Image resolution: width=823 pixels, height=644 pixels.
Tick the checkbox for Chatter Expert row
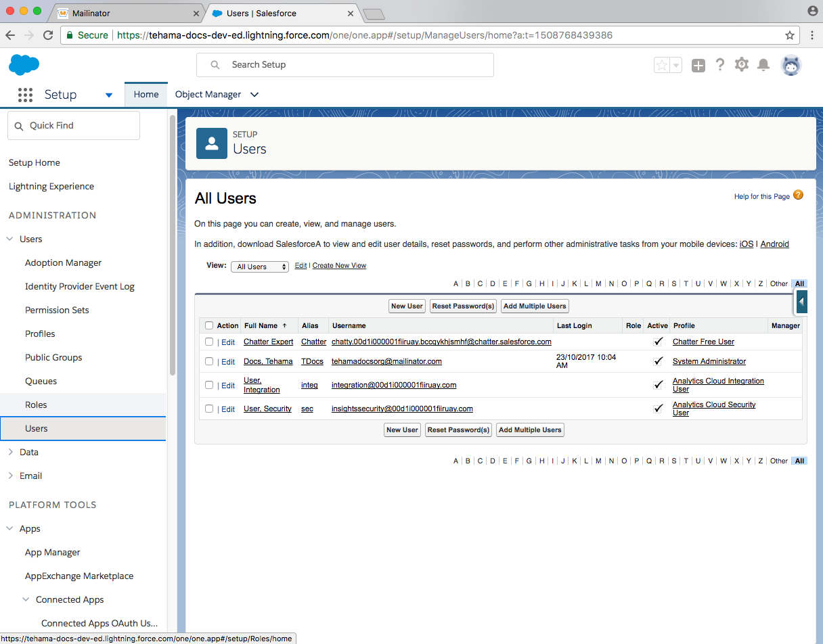pos(209,342)
